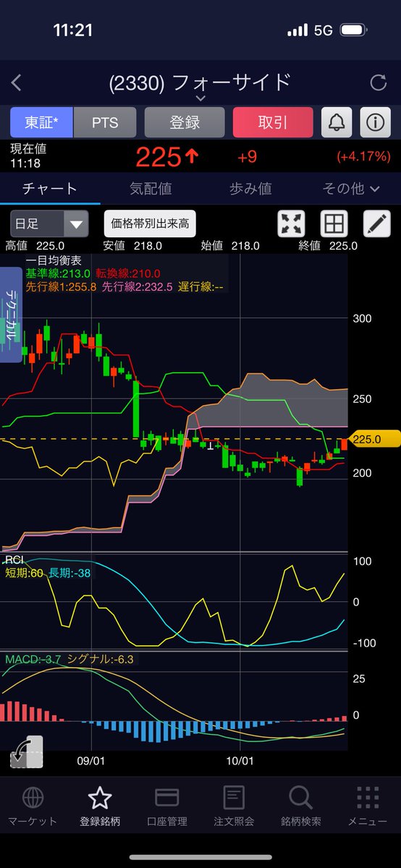Open chart drawing pencil tool
The height and width of the screenshot is (868, 401).
(376, 224)
